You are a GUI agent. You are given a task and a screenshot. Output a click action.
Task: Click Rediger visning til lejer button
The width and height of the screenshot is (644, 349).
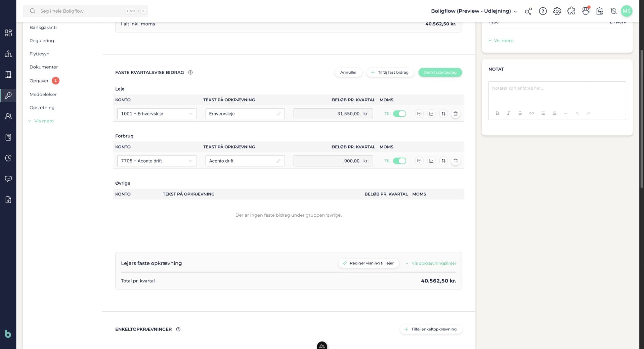click(x=368, y=263)
